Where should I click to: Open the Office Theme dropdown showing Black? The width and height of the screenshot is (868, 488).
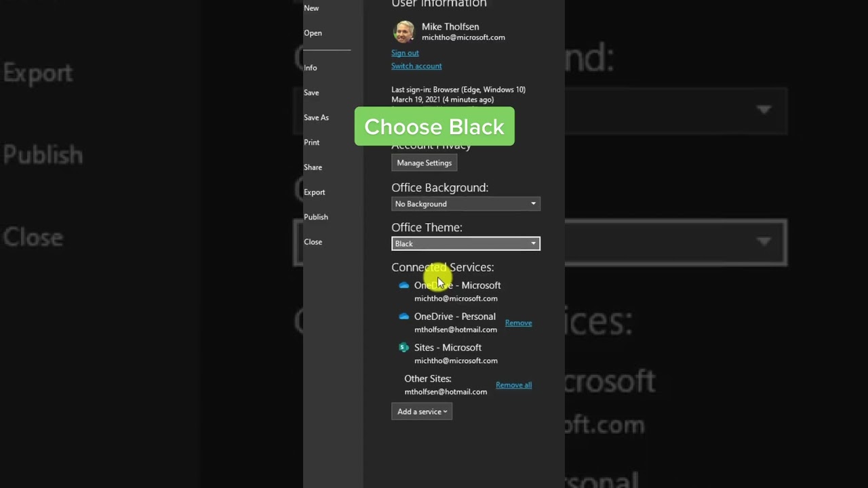pyautogui.click(x=466, y=243)
